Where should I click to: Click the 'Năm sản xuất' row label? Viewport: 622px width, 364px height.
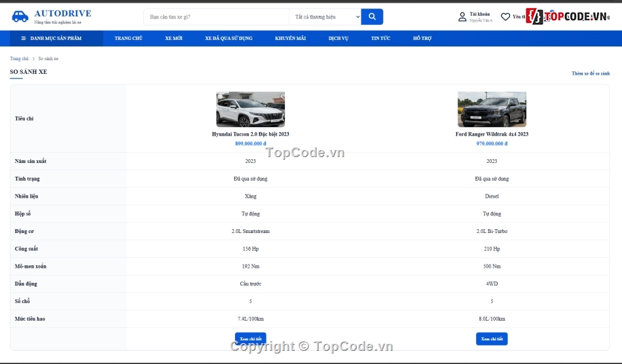[x=31, y=162]
